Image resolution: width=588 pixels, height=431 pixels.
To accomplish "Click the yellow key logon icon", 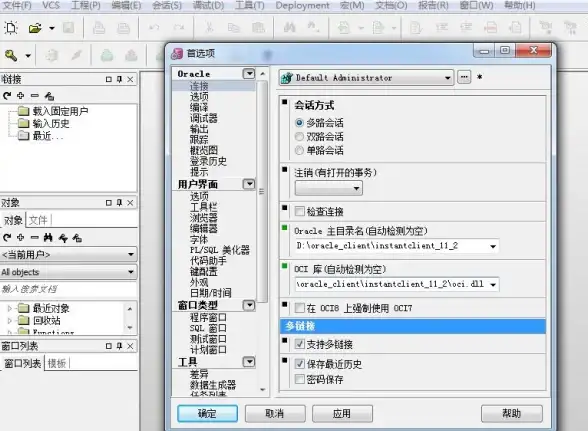I will tap(11, 56).
